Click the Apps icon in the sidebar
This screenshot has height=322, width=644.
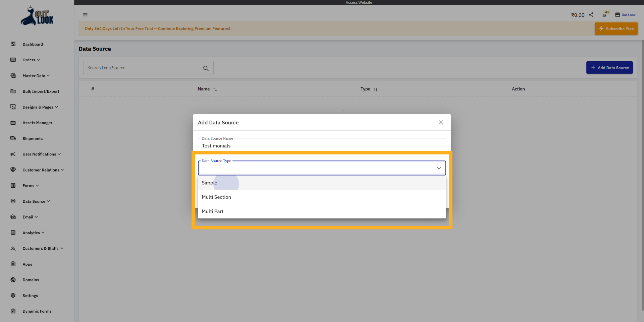pyautogui.click(x=13, y=264)
